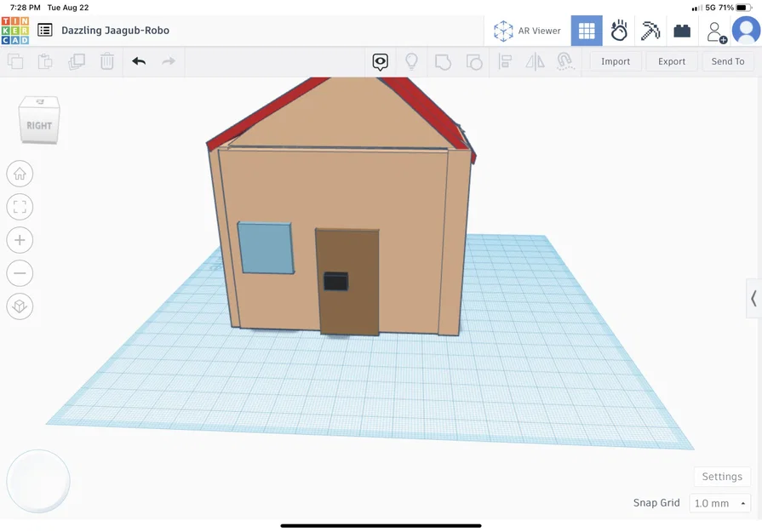Undo the last action

[x=139, y=61]
